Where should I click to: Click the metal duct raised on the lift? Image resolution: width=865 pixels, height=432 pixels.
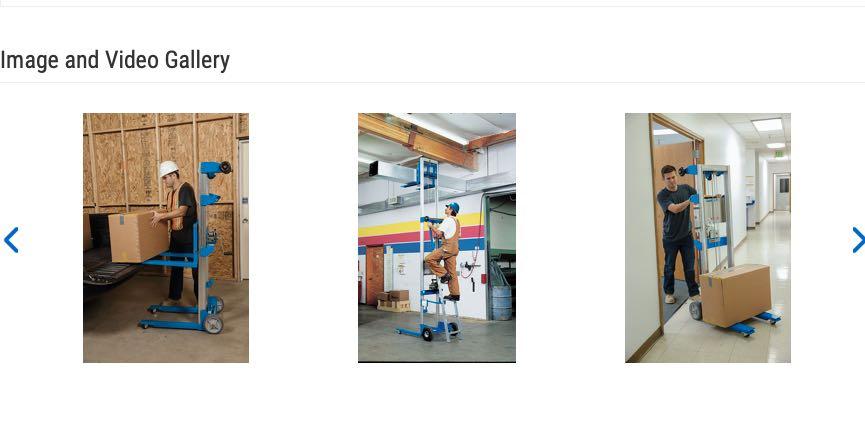pyautogui.click(x=392, y=172)
